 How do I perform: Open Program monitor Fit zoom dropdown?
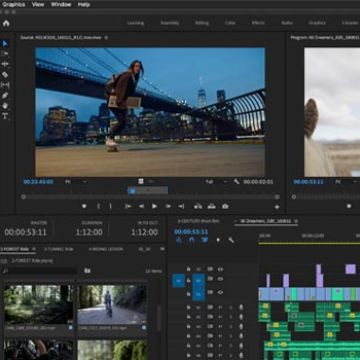345,182
